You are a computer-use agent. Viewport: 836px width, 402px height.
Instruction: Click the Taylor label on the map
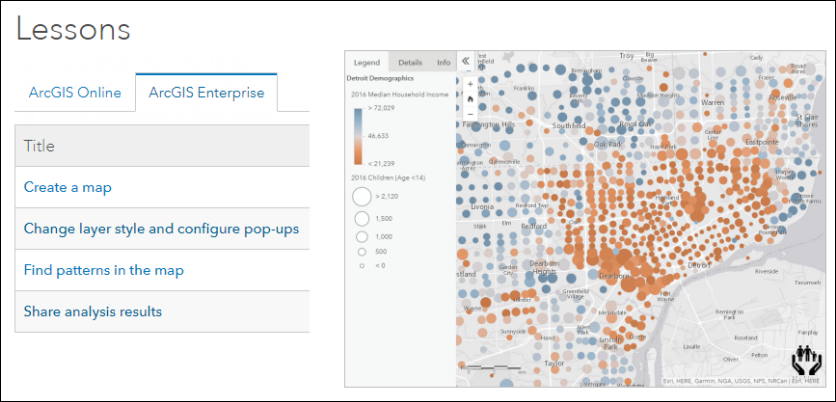tap(554, 363)
